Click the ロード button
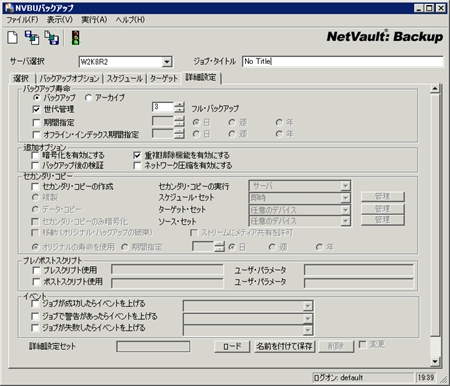This screenshot has width=450, height=386. click(x=232, y=346)
